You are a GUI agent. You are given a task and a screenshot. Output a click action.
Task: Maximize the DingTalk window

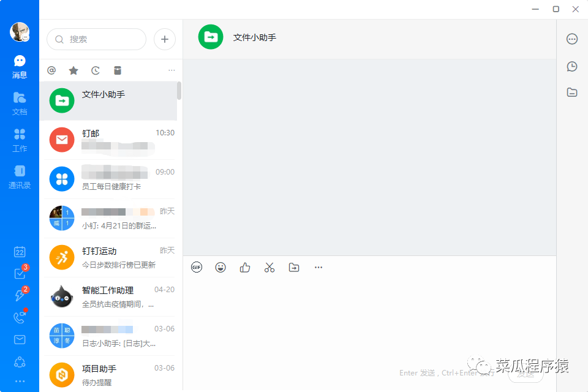[556, 9]
